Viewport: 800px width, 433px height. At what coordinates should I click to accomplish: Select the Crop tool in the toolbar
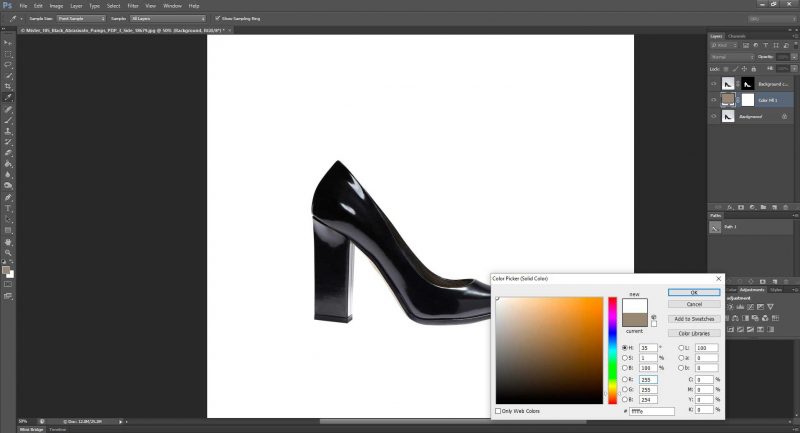coord(8,86)
